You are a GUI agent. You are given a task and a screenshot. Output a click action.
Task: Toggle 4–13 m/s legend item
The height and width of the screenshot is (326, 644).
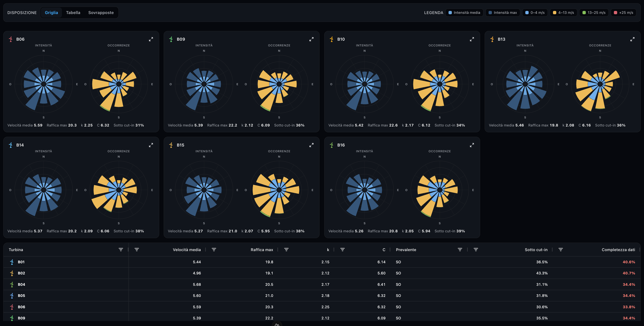click(x=563, y=13)
